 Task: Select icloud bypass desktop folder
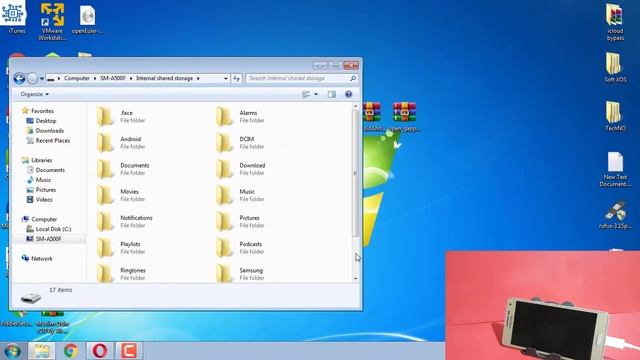tap(615, 21)
